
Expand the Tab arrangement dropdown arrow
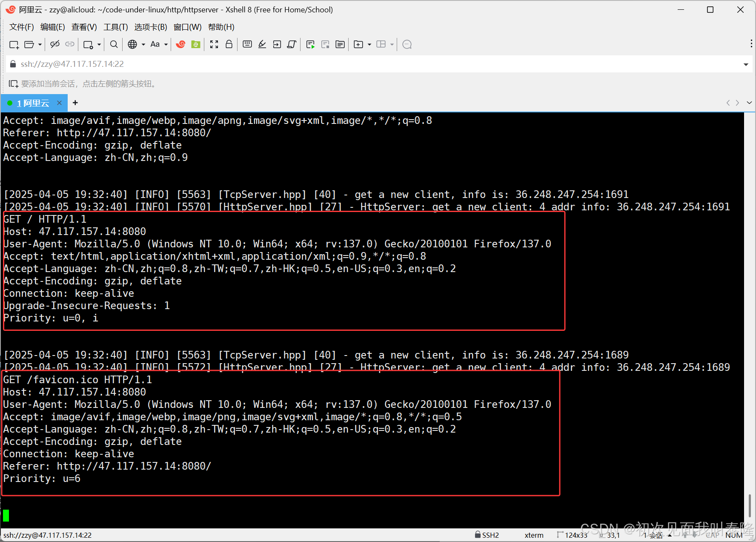point(392,44)
